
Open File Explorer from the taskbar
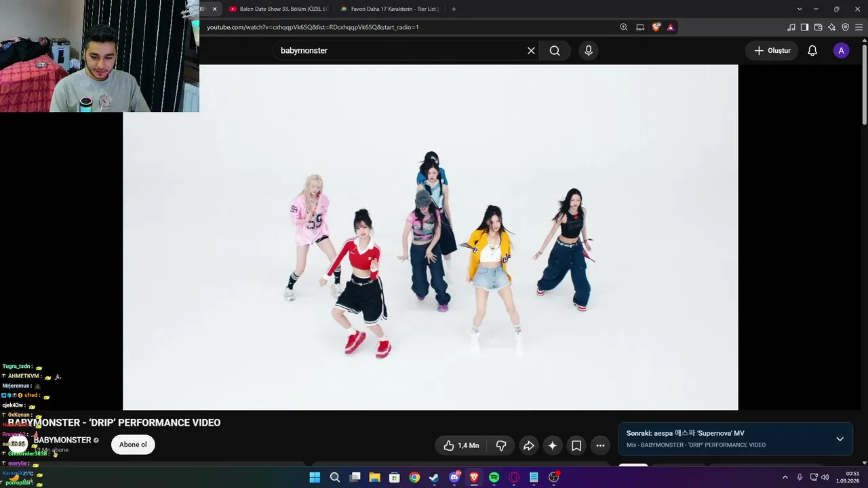[374, 477]
